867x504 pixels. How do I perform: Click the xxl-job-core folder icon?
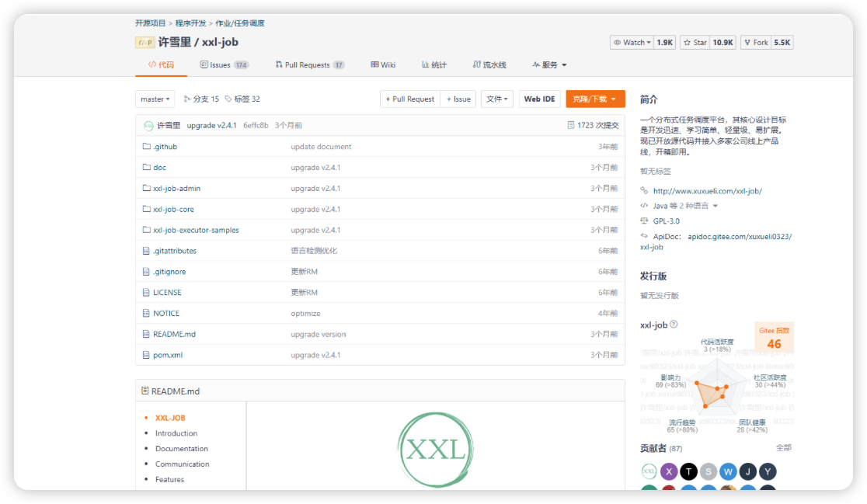(x=147, y=209)
